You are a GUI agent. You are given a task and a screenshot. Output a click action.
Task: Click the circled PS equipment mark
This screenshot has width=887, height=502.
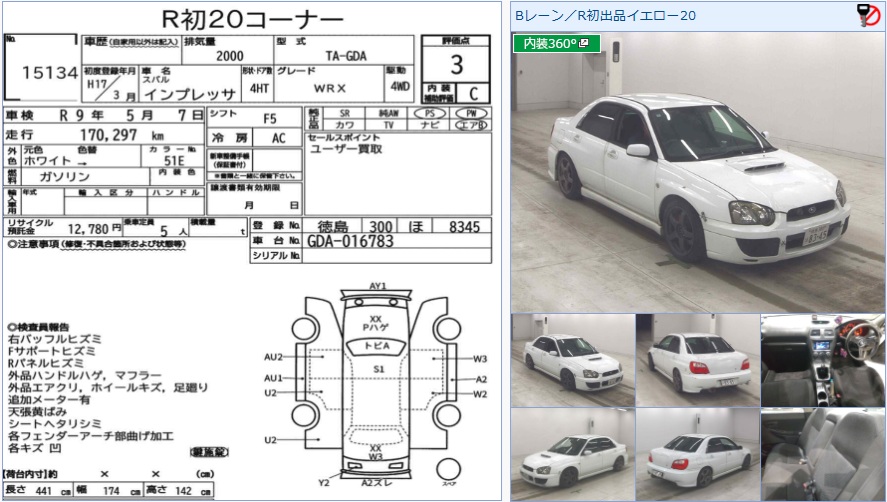[x=428, y=114]
